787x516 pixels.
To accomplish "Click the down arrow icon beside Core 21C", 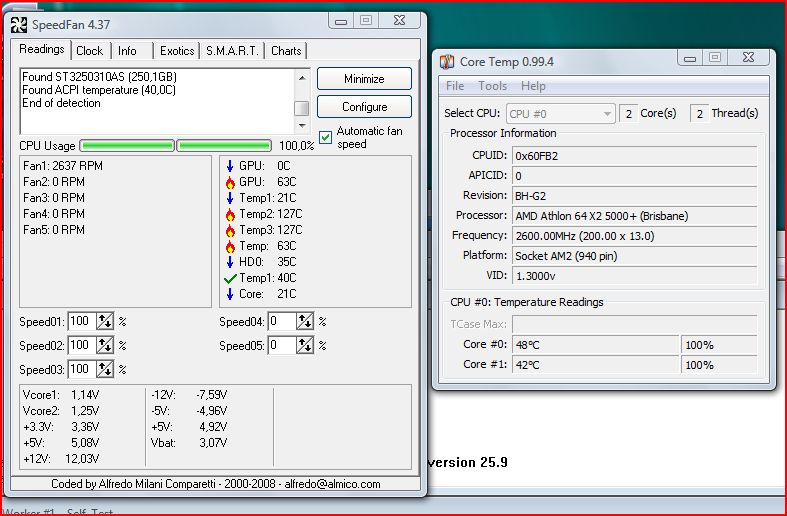I will point(230,294).
